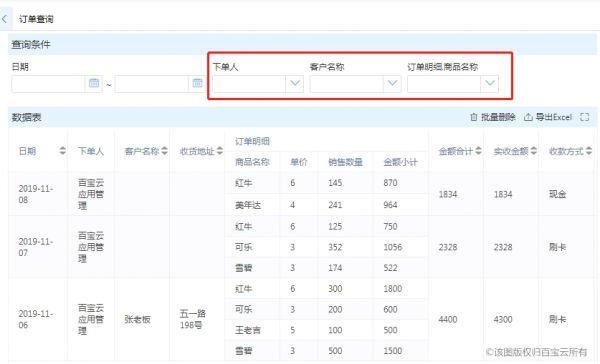Click the end date input field
This screenshot has height=364, width=600.
coord(152,84)
